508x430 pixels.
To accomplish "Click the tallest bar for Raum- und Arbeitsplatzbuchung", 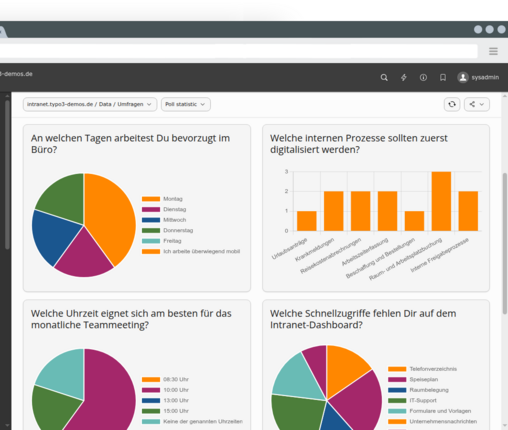I will pos(441,201).
